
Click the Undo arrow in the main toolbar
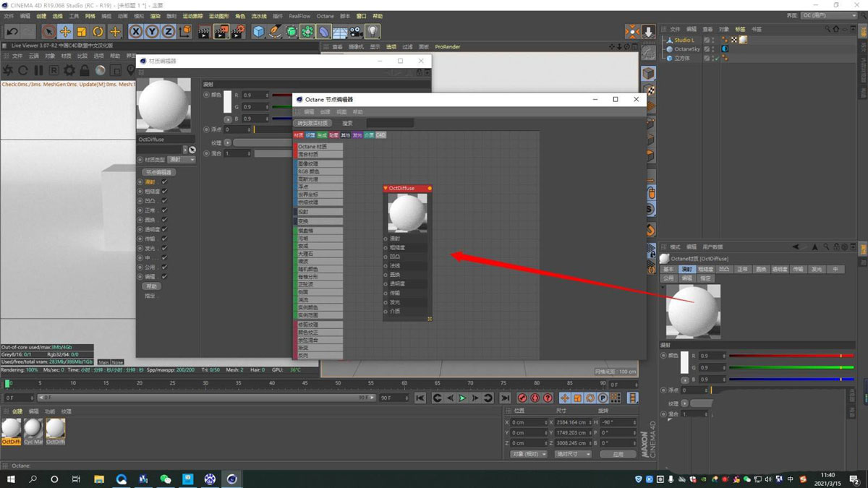tap(12, 32)
